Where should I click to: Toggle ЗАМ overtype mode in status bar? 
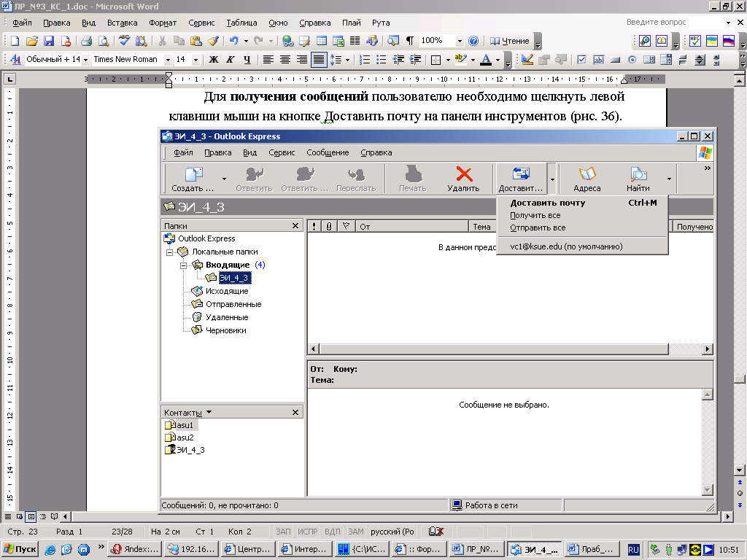355,532
